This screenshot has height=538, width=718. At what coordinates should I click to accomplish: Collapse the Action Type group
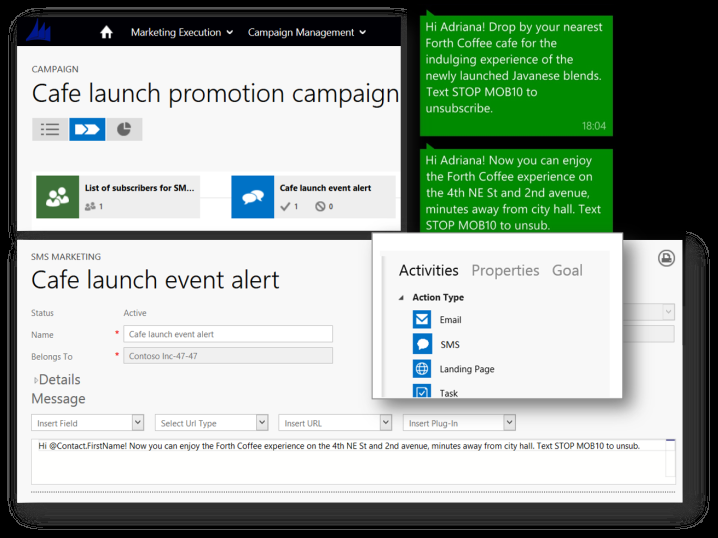(401, 298)
